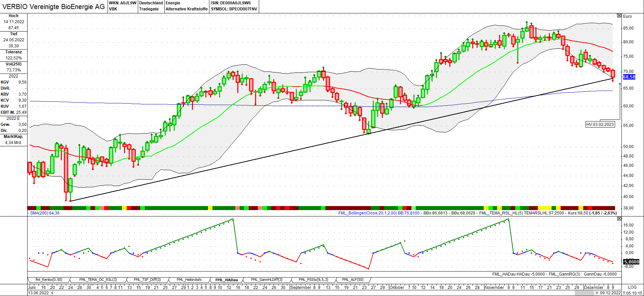The width and height of the screenshot is (644, 296).
Task: Switch to the FML_PSSto(9,5,3) tab
Action: (313, 280)
